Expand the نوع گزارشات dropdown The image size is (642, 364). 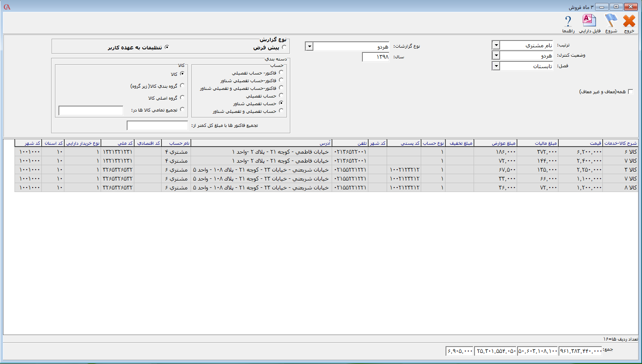point(309,46)
